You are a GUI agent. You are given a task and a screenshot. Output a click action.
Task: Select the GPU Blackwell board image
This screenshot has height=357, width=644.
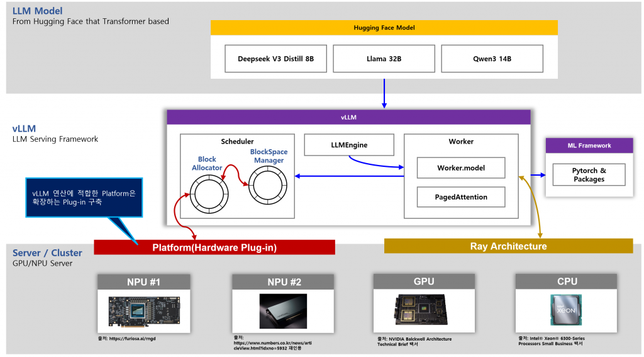coord(420,310)
